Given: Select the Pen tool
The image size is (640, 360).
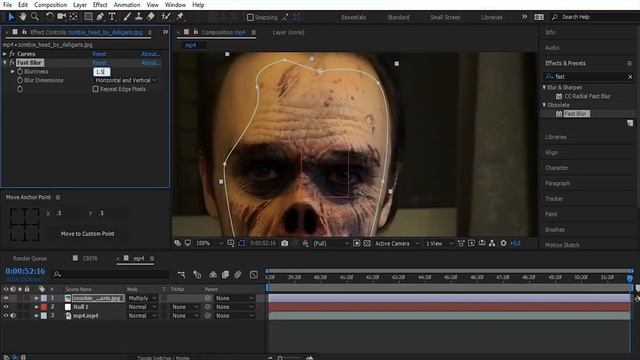Looking at the screenshot, I should (100, 17).
